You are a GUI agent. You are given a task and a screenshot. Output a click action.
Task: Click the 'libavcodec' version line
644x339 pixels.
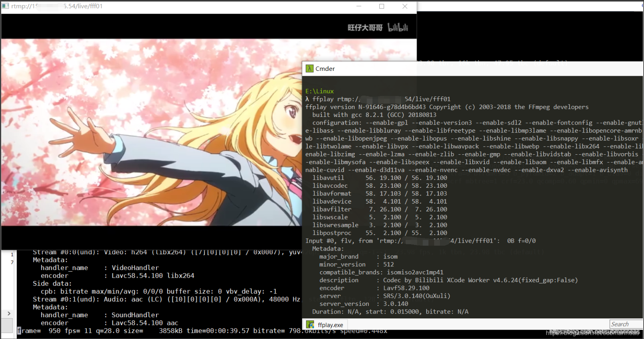click(380, 186)
